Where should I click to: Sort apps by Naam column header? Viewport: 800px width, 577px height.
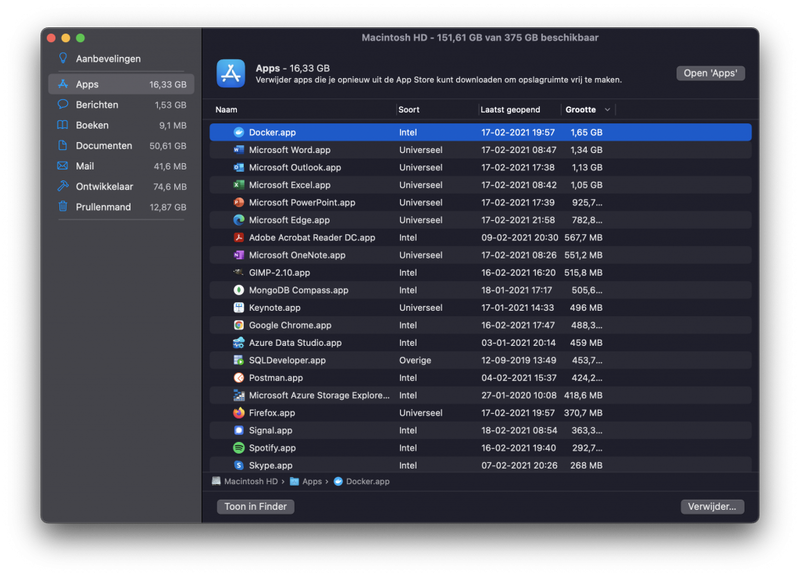(227, 110)
